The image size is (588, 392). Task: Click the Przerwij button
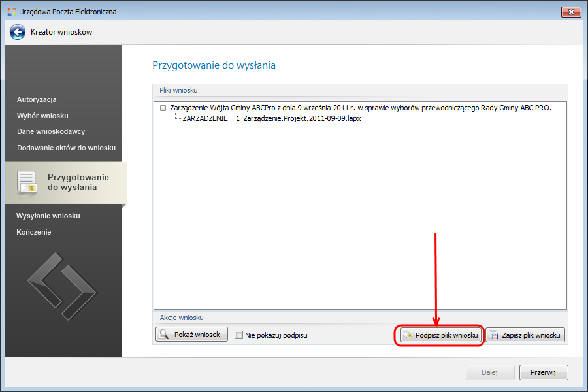544,372
